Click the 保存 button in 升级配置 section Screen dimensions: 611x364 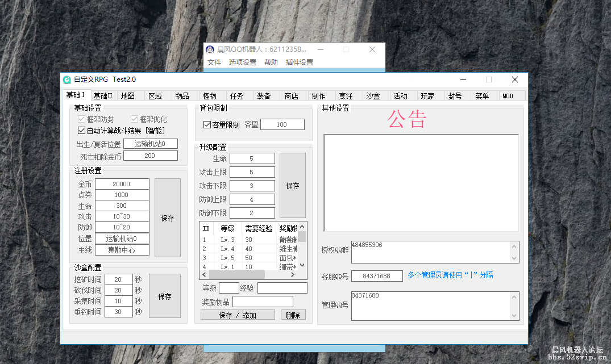(x=293, y=185)
